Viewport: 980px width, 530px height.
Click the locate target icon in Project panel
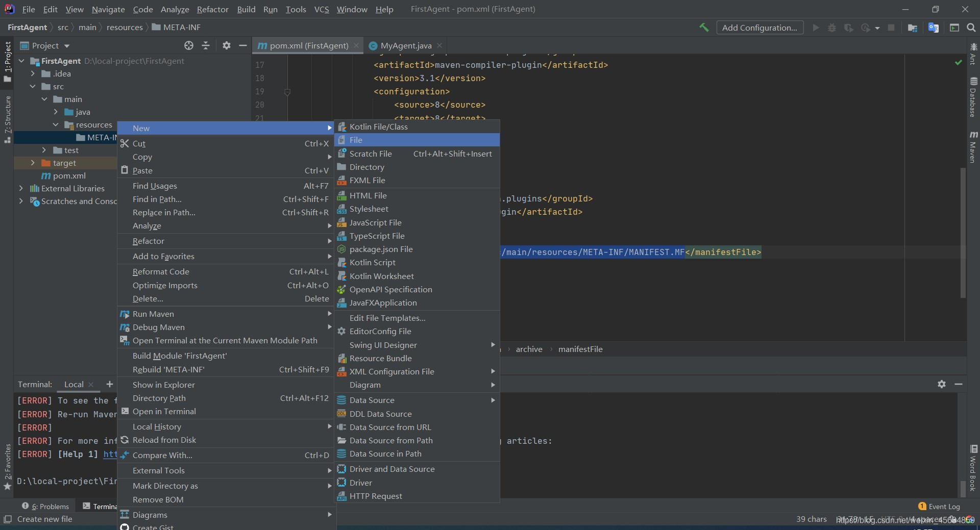pyautogui.click(x=189, y=45)
